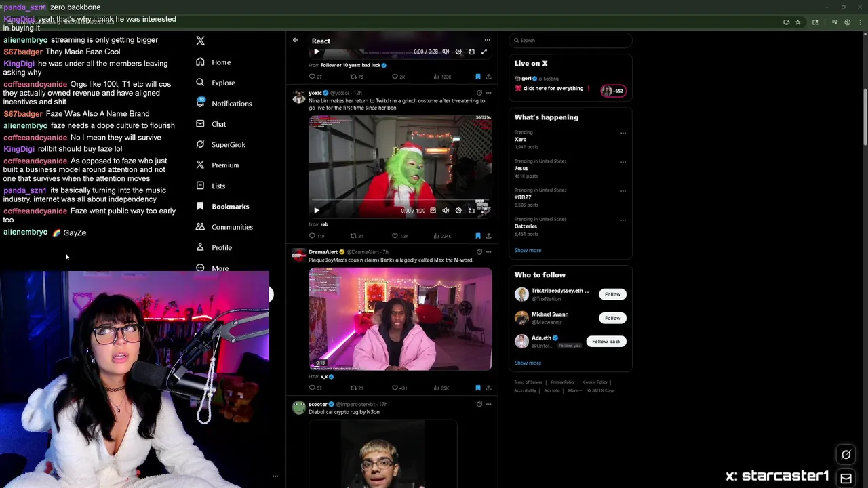Image resolution: width=868 pixels, height=488 pixels.
Task: Open the React header three-dot menu
Action: (487, 41)
